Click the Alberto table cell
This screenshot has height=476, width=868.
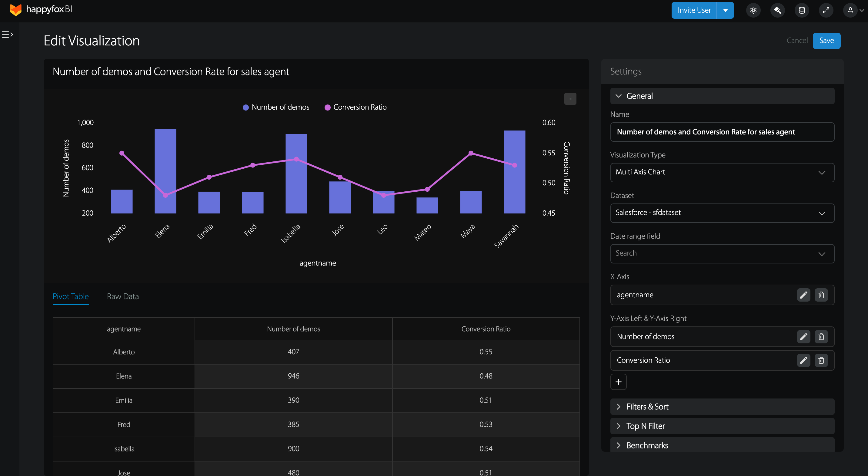click(x=124, y=352)
